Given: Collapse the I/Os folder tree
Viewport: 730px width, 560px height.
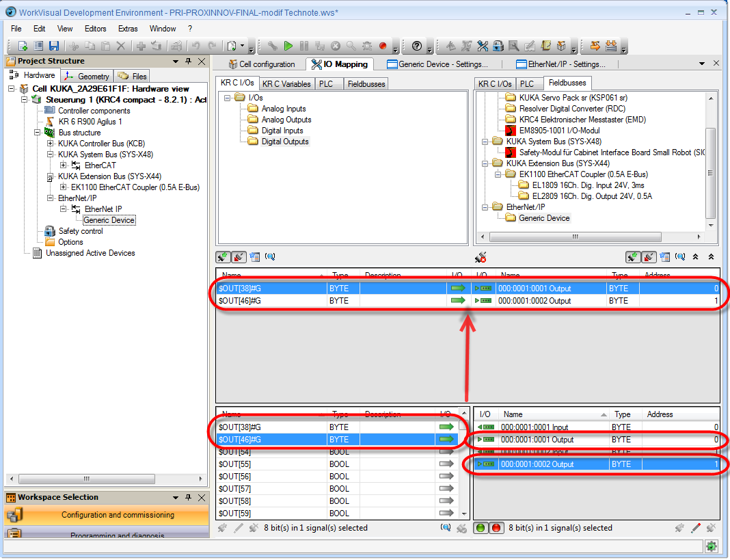Looking at the screenshot, I should (x=228, y=98).
